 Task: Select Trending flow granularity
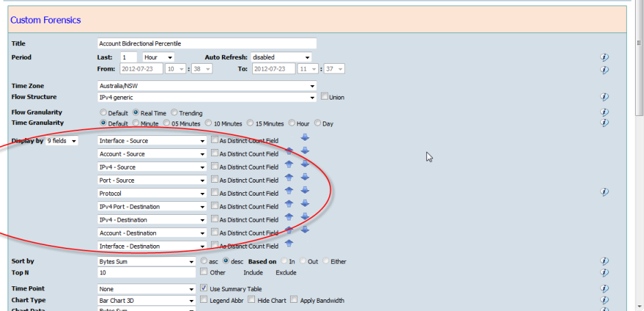coord(174,113)
